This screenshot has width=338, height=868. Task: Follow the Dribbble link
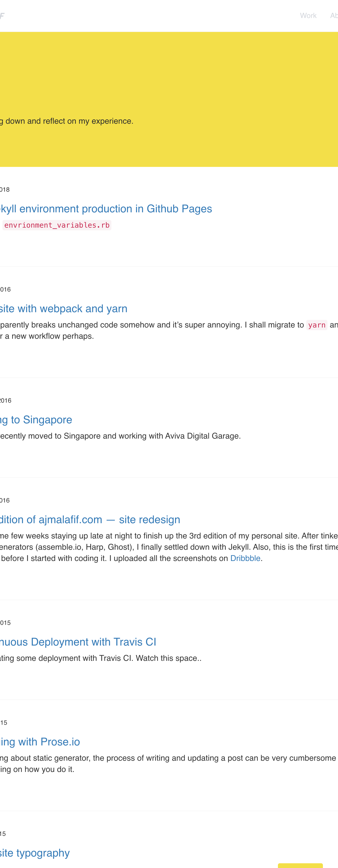click(x=245, y=558)
